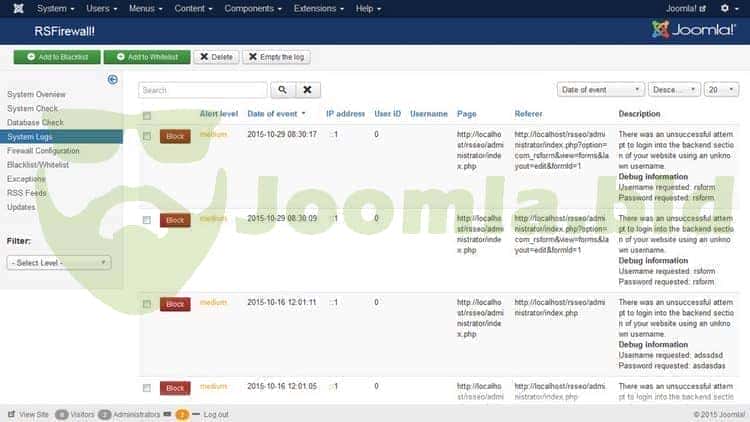Open the Extensions menu
Viewport: 750px width, 422px height.
[x=314, y=8]
